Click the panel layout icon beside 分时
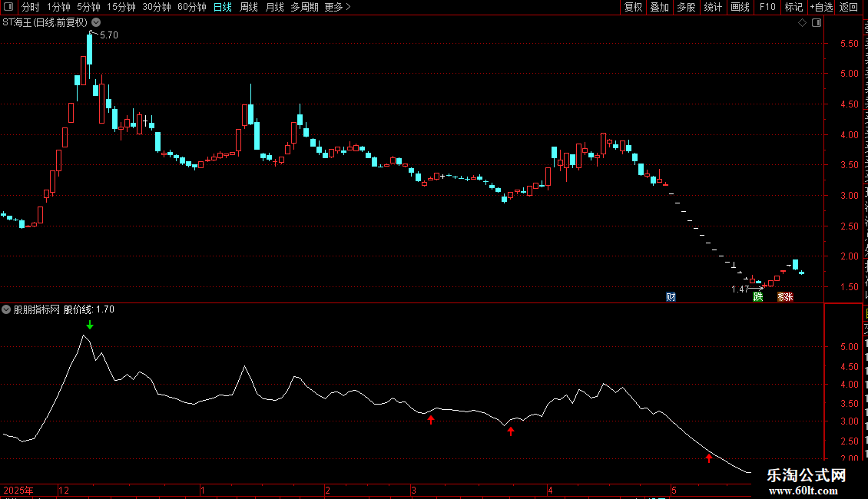The image size is (868, 499). click(x=8, y=7)
